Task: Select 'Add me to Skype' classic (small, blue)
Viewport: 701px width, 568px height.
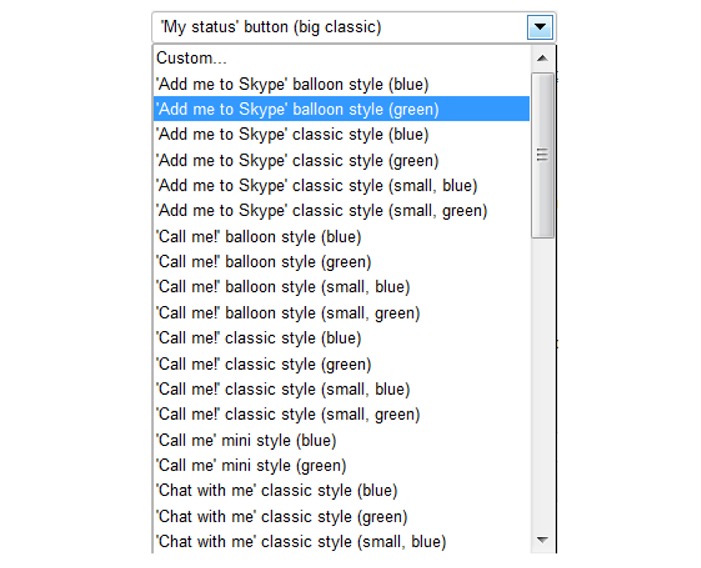Action: point(316,185)
